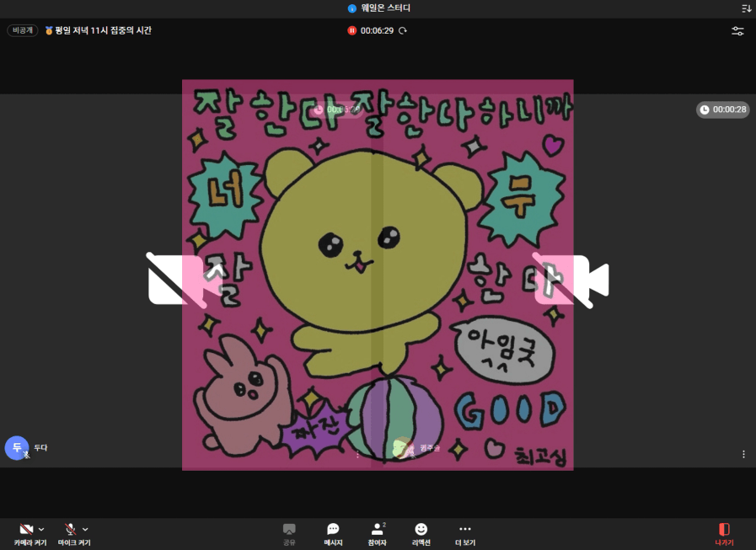This screenshot has height=550, width=756.
Task: Leave the meeting with 나가기
Action: tap(724, 533)
